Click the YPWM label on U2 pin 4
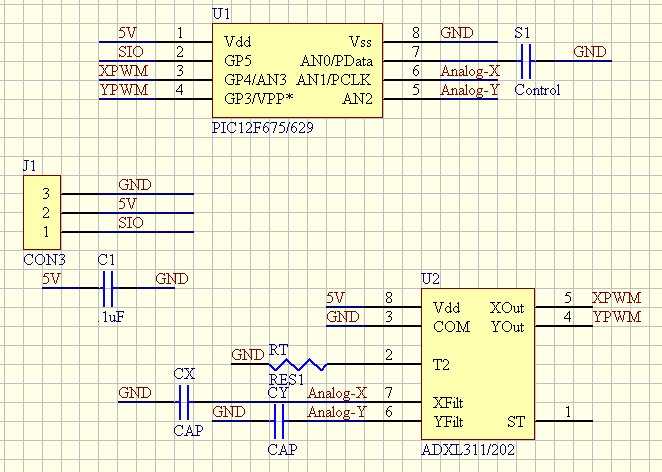This screenshot has height=472, width=662. point(617,317)
